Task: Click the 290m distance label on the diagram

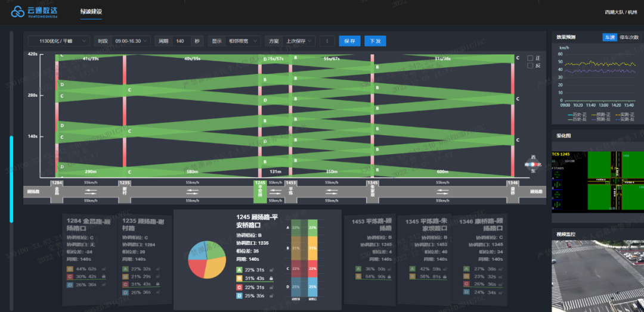Action: [91, 171]
